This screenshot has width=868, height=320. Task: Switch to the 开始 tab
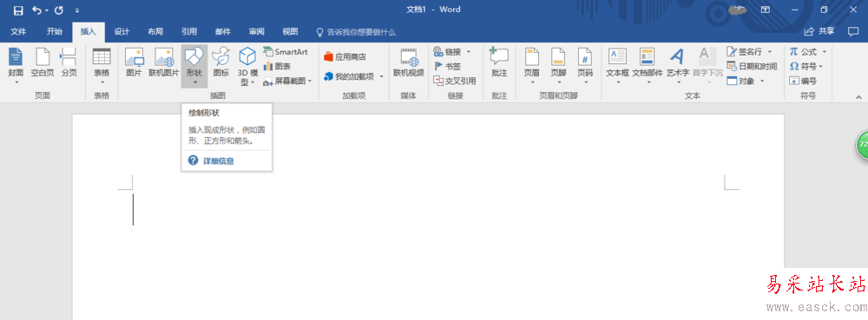click(54, 31)
